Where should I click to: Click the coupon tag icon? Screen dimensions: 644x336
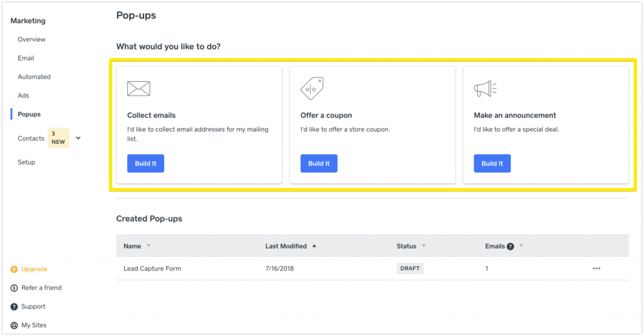pos(312,89)
